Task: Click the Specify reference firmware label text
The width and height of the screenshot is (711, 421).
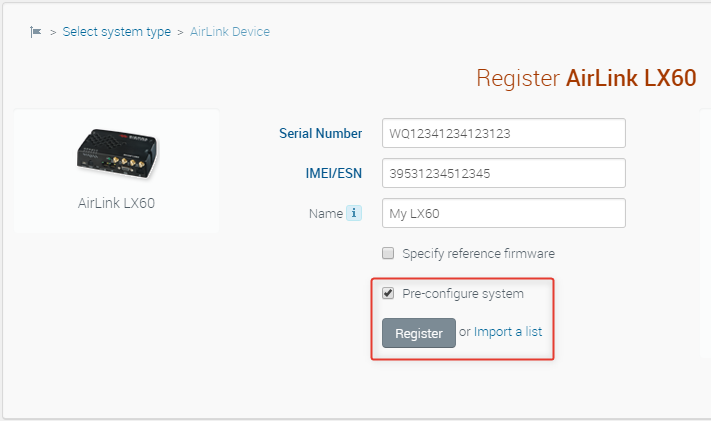Action: pos(478,253)
